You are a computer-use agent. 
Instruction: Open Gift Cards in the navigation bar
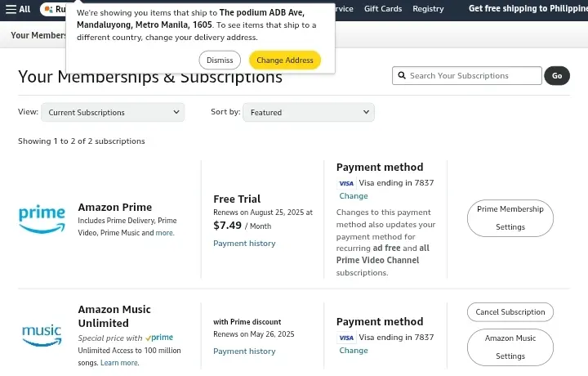tap(383, 9)
